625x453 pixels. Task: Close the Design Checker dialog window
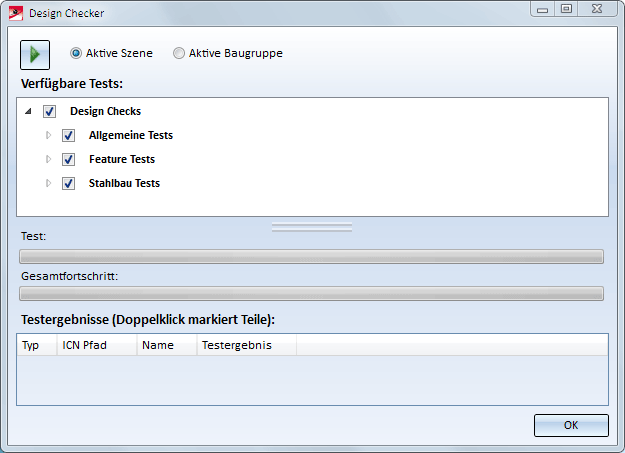[594, 9]
